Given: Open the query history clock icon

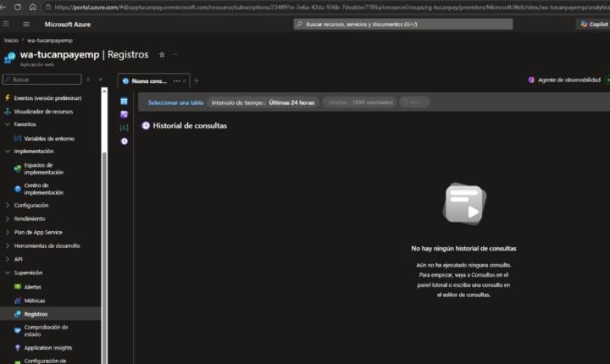Looking at the screenshot, I should click(x=124, y=141).
